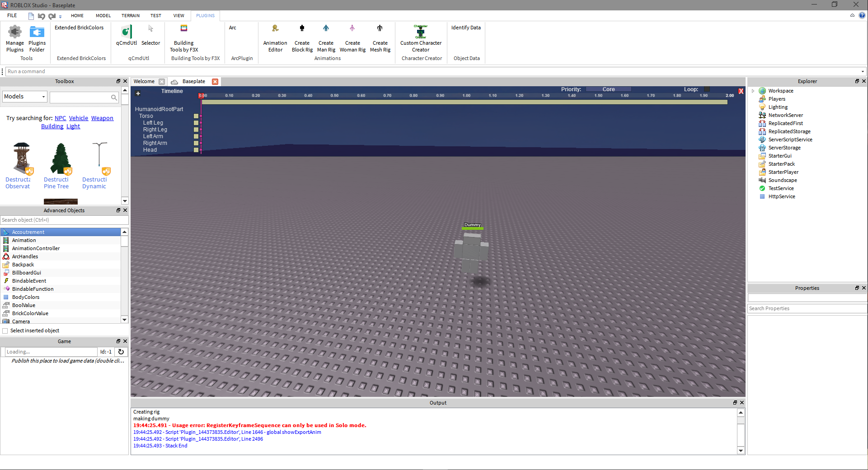The width and height of the screenshot is (868, 470).
Task: Toggle the animation Loop checkbox
Action: 707,89
